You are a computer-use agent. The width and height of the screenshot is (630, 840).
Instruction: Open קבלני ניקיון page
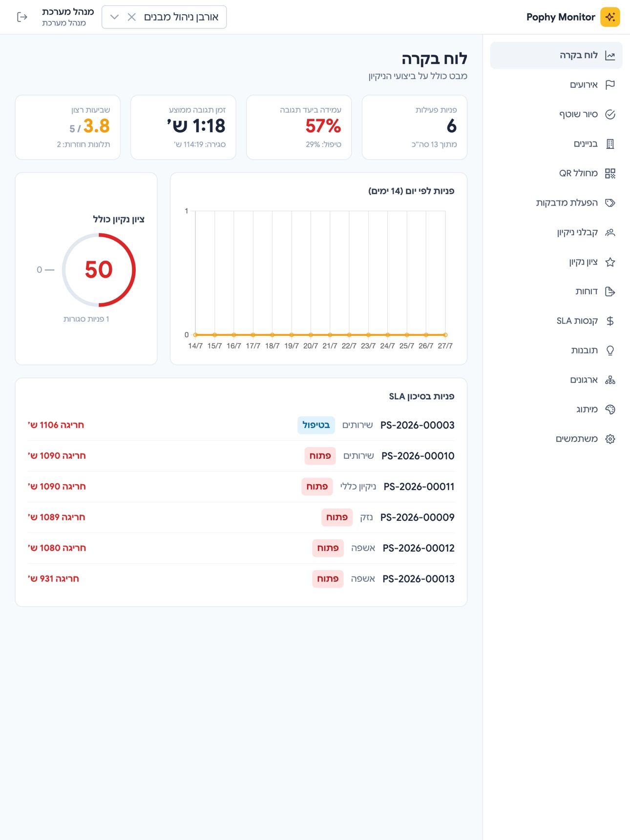[x=556, y=232]
